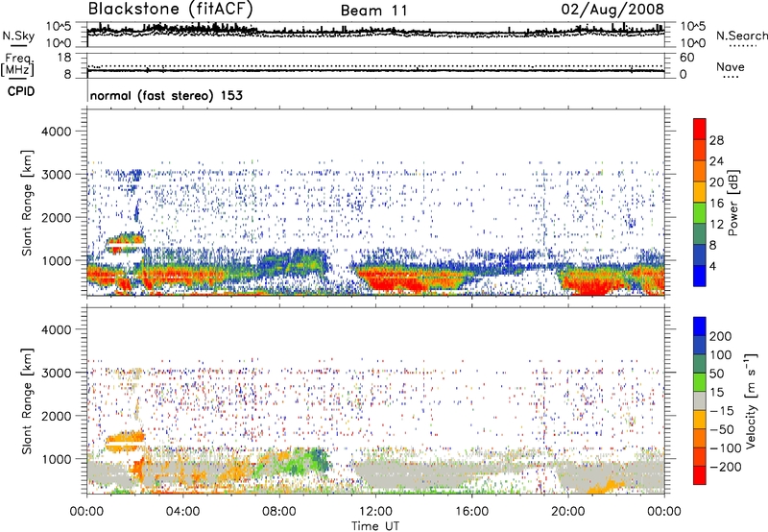Click the N.Search legend label
768x532 pixels.
tap(741, 36)
